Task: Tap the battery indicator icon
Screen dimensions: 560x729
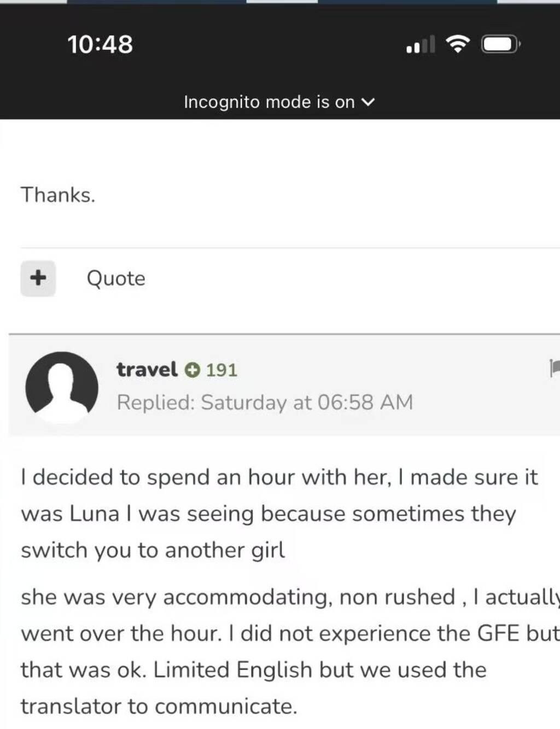Action: pyautogui.click(x=500, y=44)
